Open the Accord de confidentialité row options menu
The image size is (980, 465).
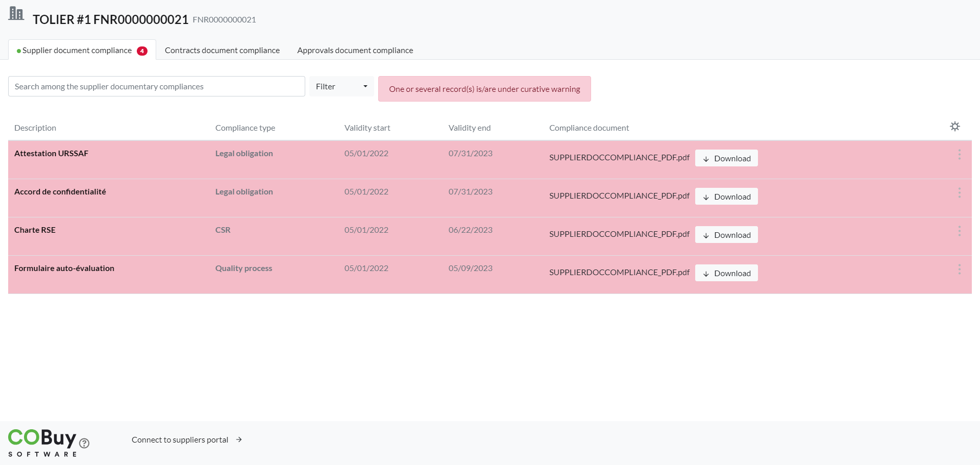959,193
